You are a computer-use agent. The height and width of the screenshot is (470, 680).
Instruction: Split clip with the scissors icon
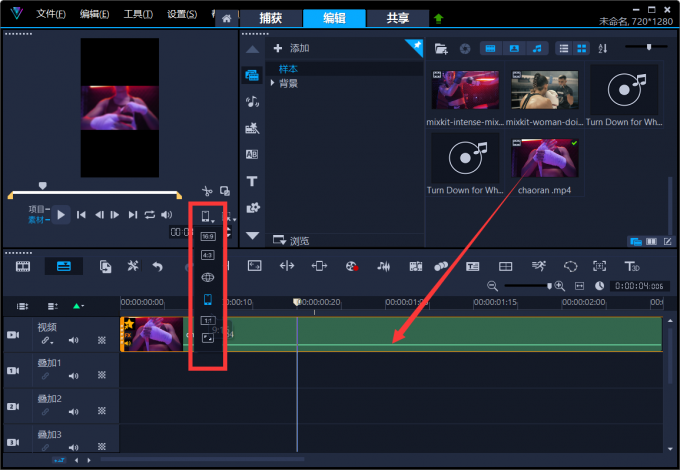[x=207, y=191]
